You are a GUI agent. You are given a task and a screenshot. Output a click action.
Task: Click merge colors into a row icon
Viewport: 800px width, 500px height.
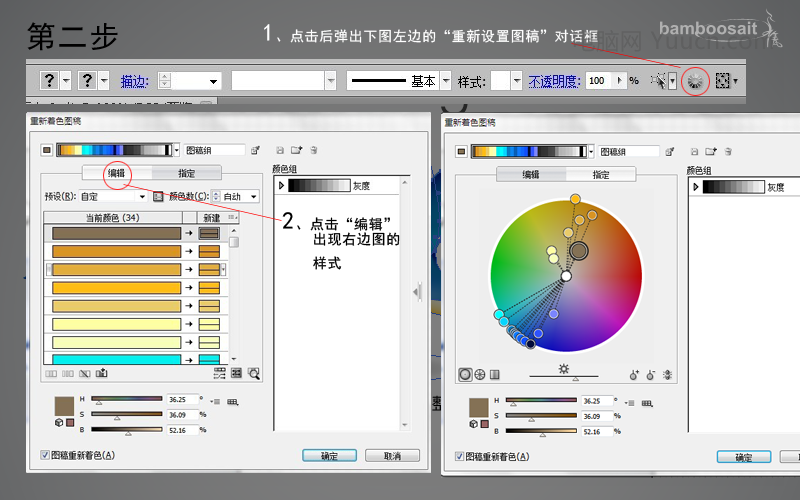pos(51,373)
